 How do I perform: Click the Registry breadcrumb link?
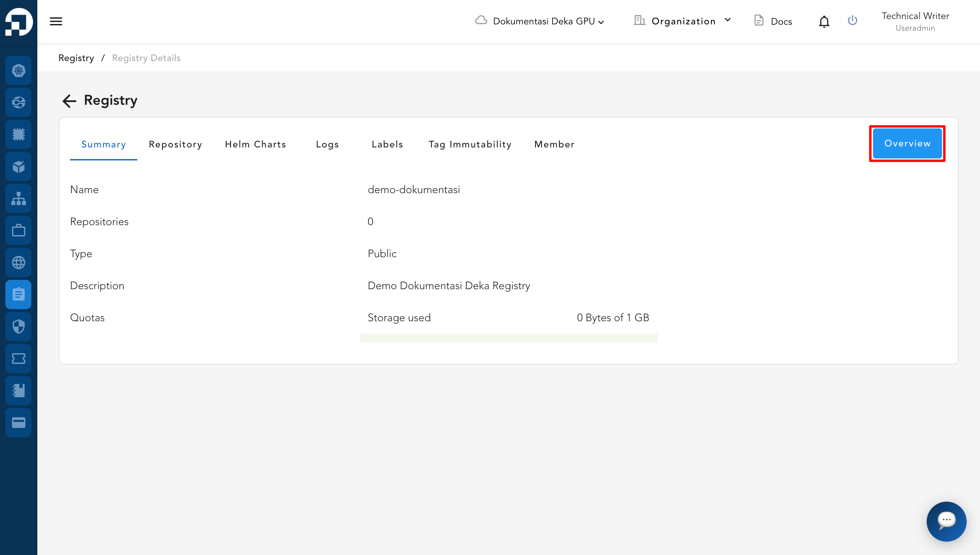(x=76, y=58)
